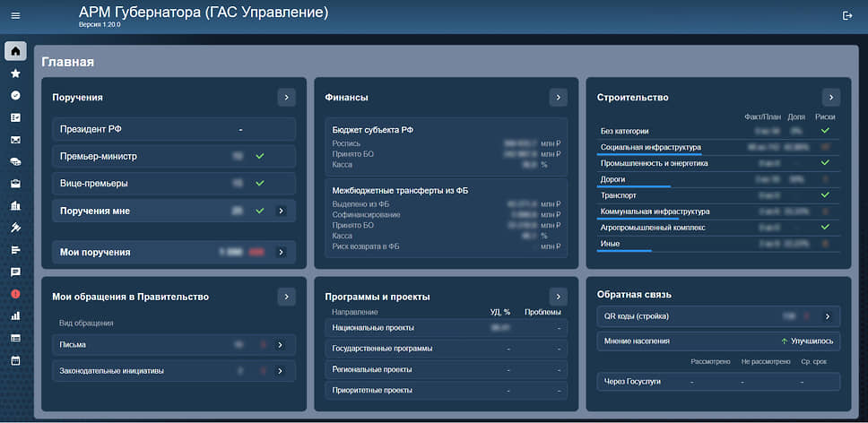Click blue progress bar under Социальная инфраструктура
The image size is (868, 423).
649,155
